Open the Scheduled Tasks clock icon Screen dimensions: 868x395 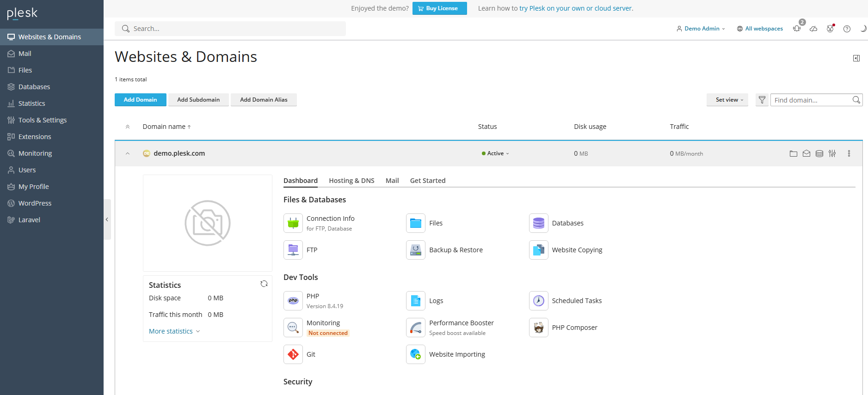coord(539,301)
